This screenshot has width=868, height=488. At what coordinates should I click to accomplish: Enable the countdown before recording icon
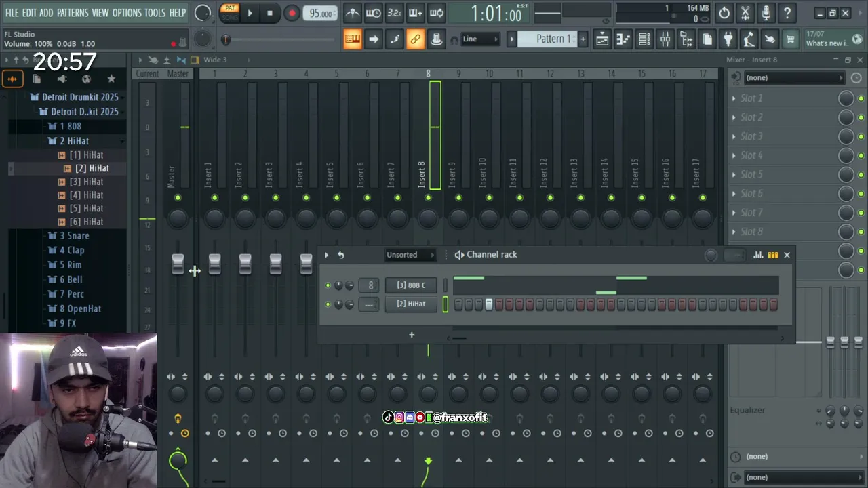pos(395,13)
